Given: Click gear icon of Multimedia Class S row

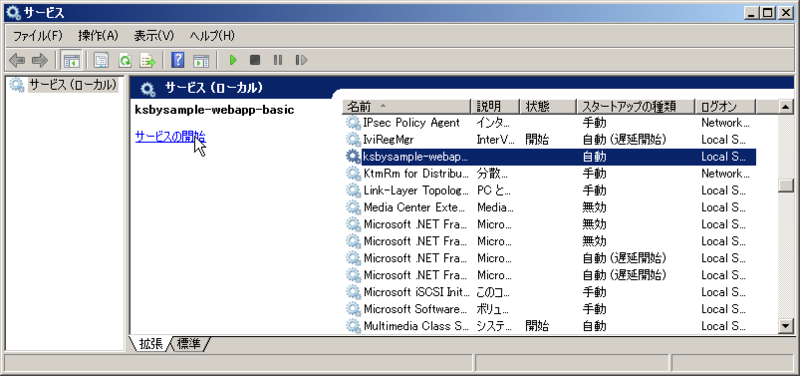Looking at the screenshot, I should tap(353, 325).
